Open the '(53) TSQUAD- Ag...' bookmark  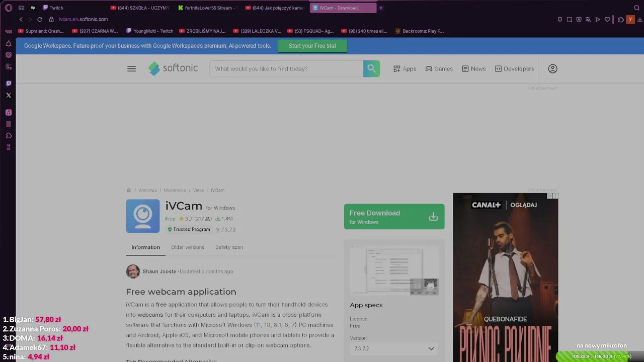(x=310, y=31)
